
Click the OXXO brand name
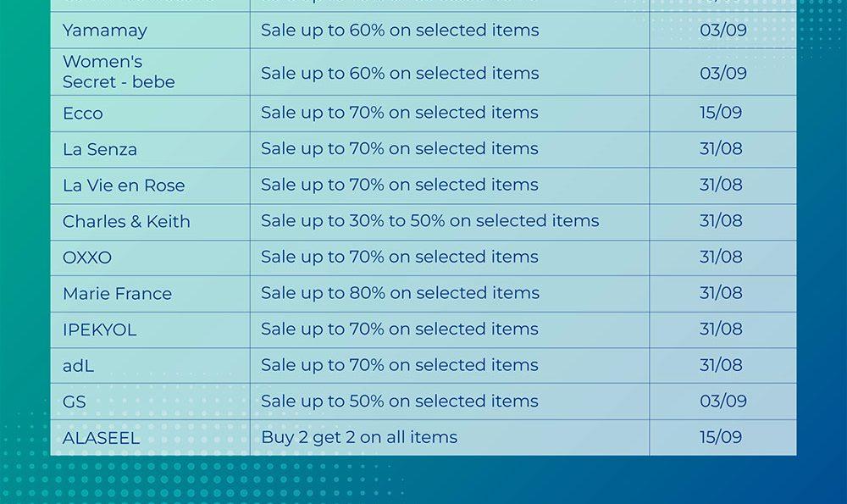point(87,258)
